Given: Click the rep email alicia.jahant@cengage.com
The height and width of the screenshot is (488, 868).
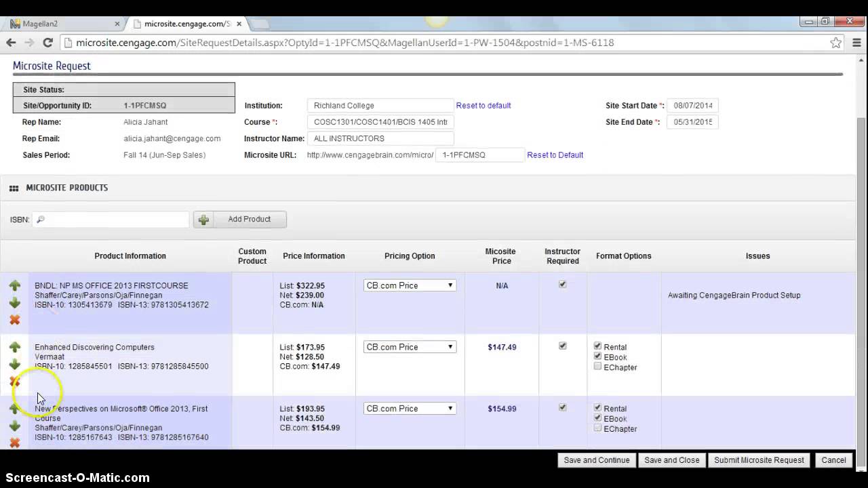Looking at the screenshot, I should pos(172,139).
